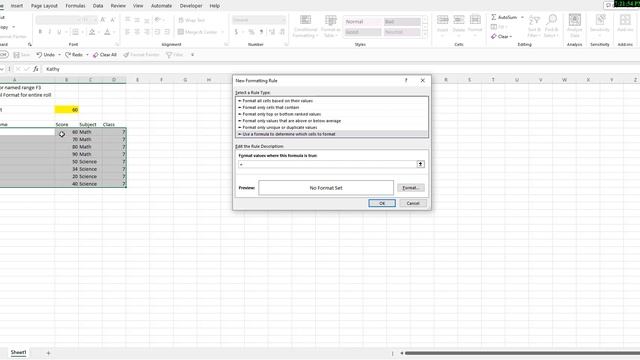Select 'Use a formula to determine which cells to format'
Screen dimensions: 640x360
pyautogui.click(x=332, y=134)
